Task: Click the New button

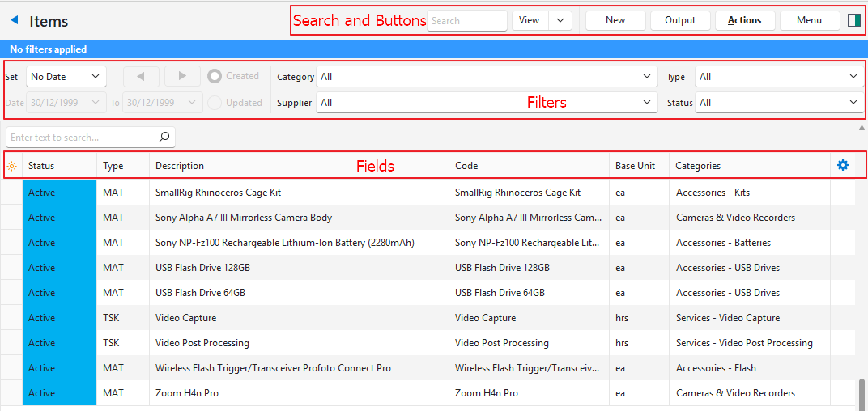Action: coord(615,20)
